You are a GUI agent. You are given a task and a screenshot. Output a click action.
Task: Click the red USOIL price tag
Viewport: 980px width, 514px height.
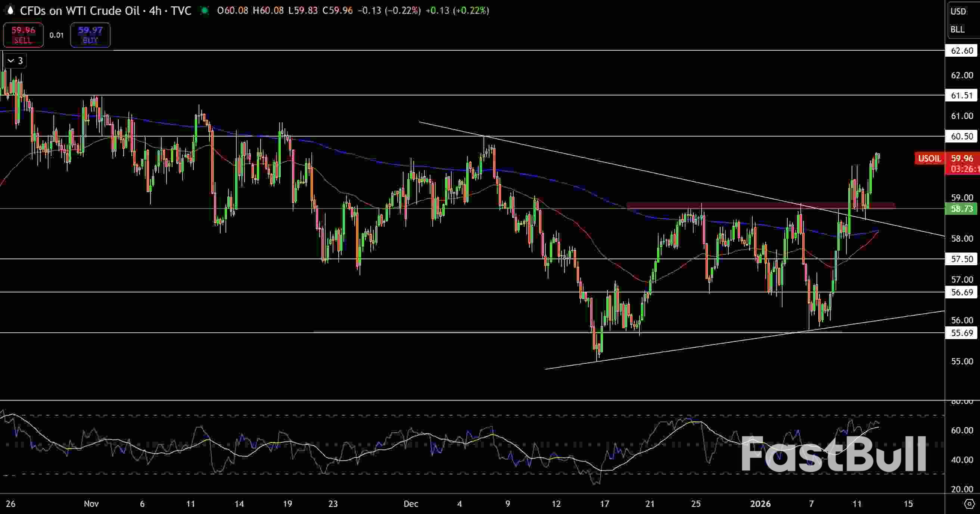click(x=929, y=159)
